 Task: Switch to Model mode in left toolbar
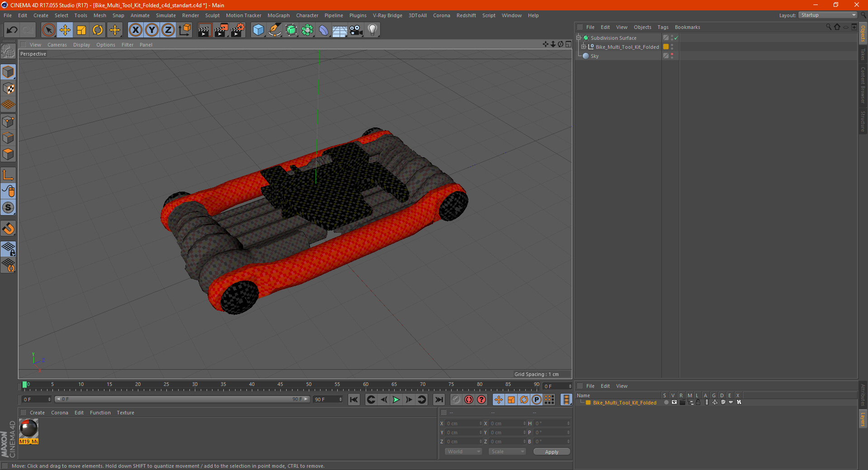click(9, 72)
